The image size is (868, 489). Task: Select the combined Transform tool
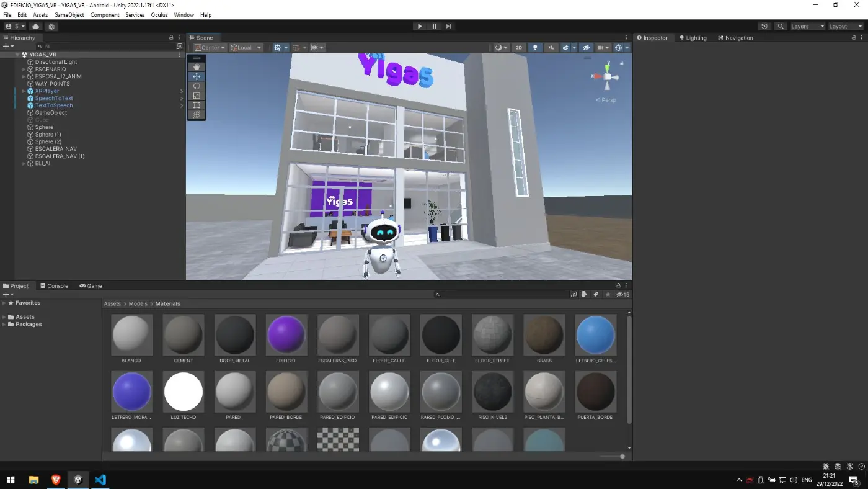click(197, 114)
